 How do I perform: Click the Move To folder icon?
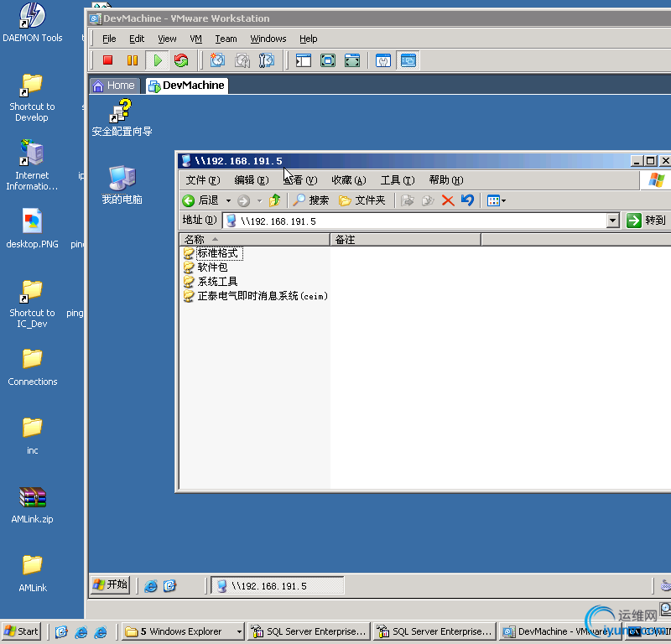click(x=407, y=200)
